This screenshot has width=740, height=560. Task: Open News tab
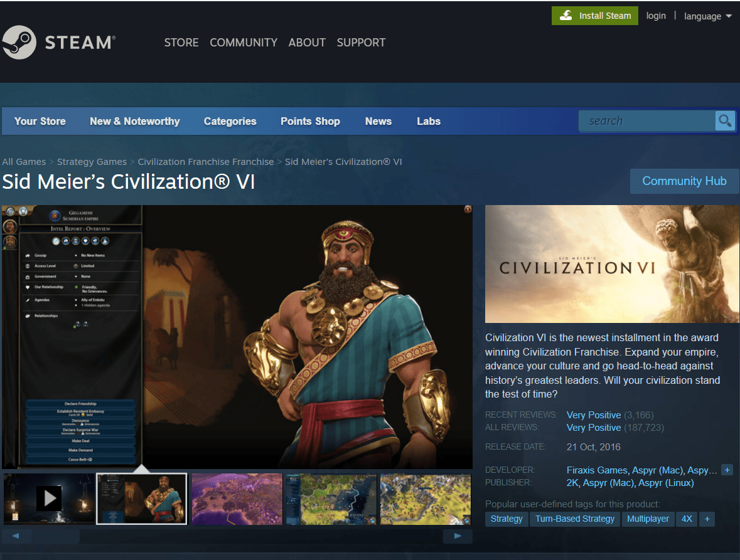pyautogui.click(x=378, y=121)
